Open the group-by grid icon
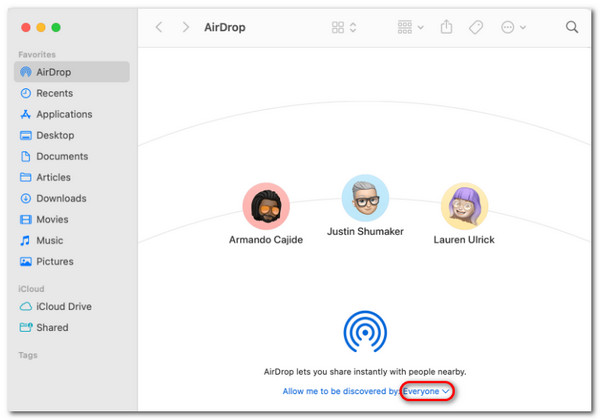 pyautogui.click(x=405, y=27)
